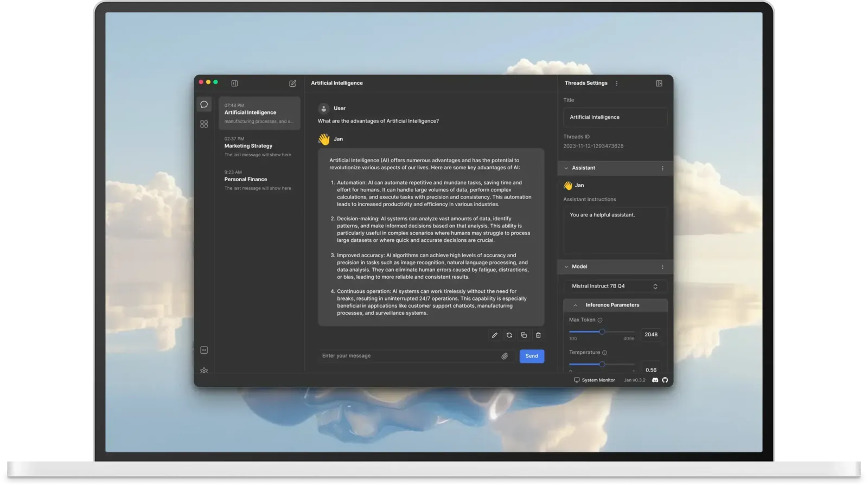Open the Discord link icon in status bar
The height and width of the screenshot is (485, 868).
click(x=655, y=380)
